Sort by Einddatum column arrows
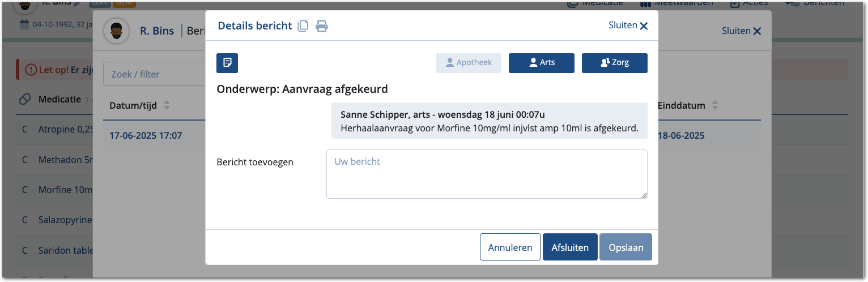Viewport: 868px width, 282px height. [x=715, y=105]
